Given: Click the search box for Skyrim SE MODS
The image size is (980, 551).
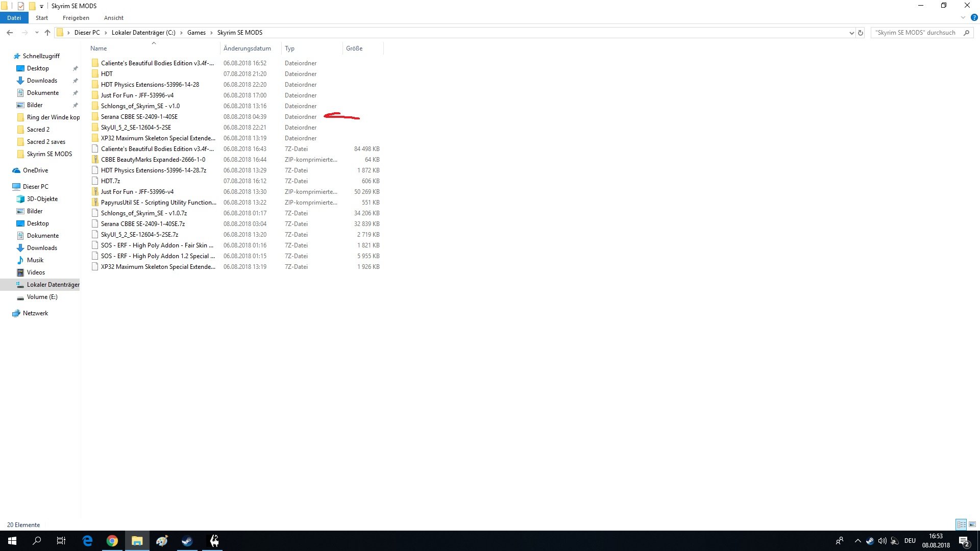Looking at the screenshot, I should pos(915,33).
